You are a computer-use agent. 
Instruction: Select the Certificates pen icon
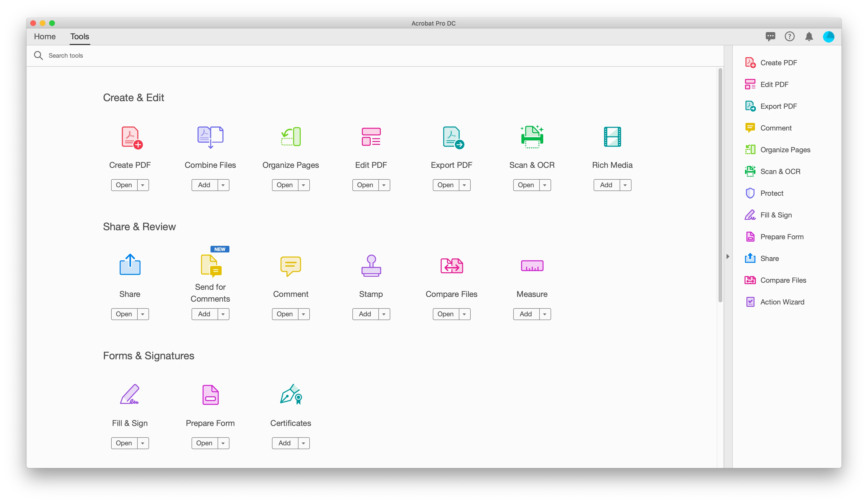291,395
